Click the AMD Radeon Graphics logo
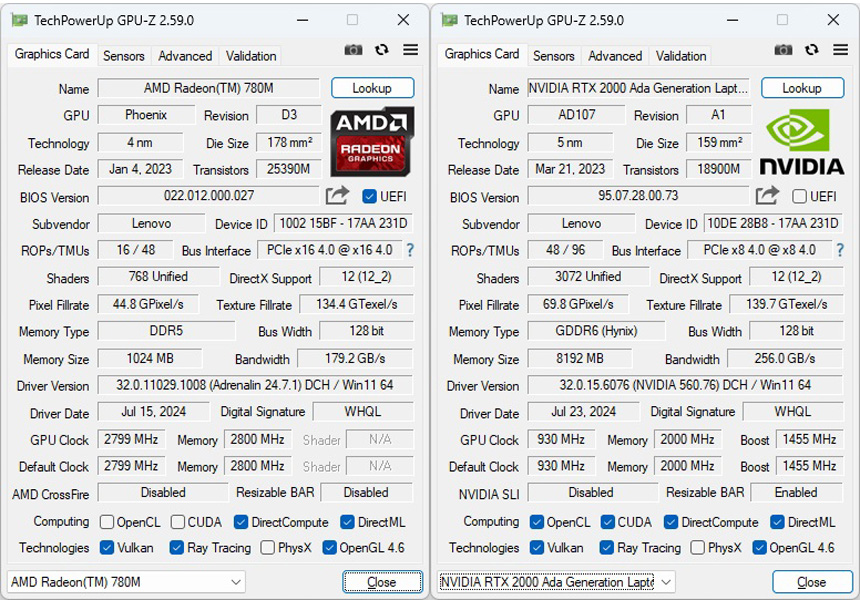 [372, 141]
